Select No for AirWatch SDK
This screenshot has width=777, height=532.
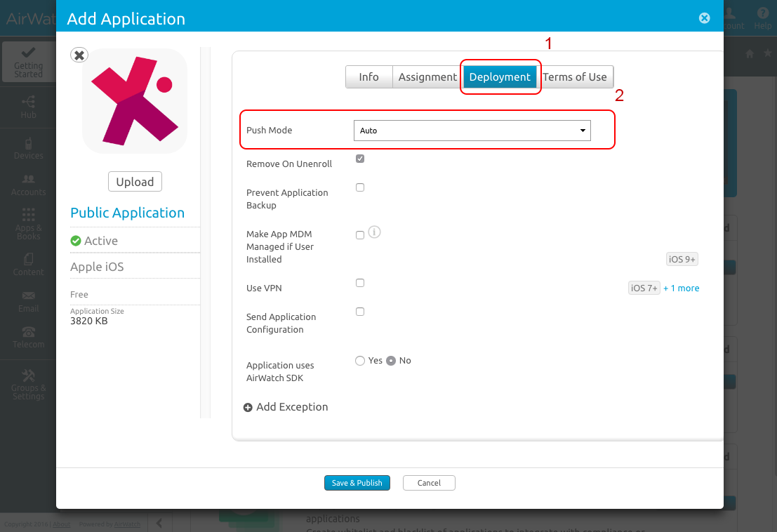point(391,361)
